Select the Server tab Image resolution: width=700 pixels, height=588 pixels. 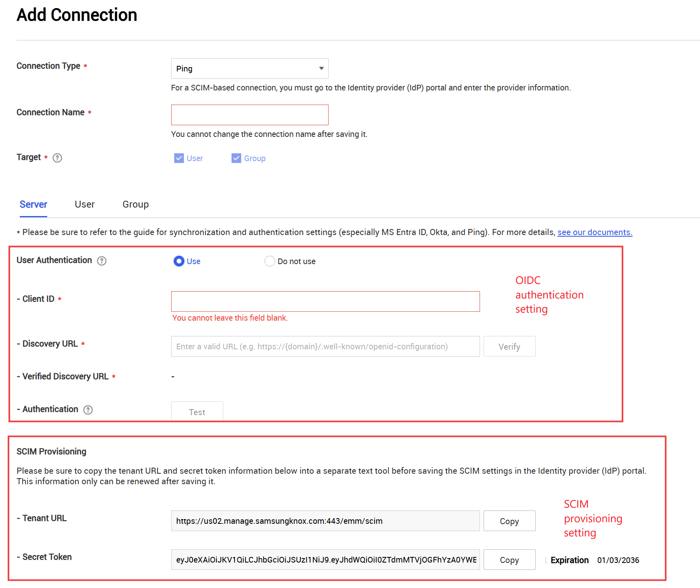pyautogui.click(x=33, y=204)
